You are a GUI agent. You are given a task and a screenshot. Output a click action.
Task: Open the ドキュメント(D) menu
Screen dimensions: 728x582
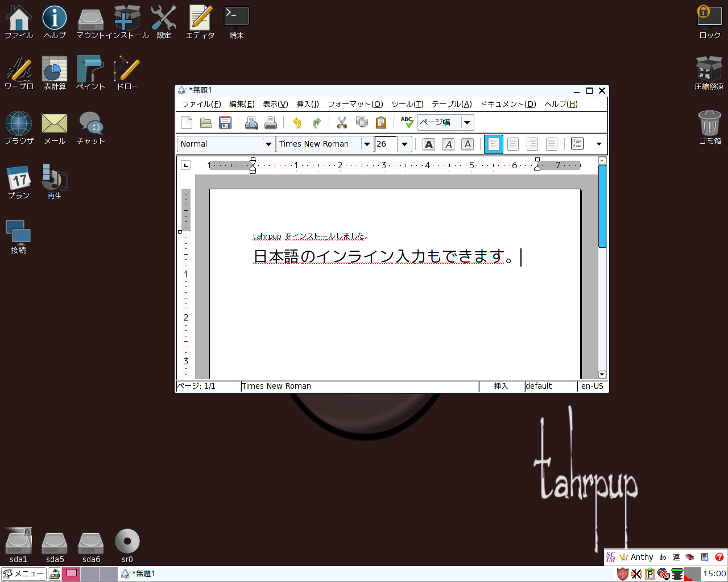click(x=508, y=104)
